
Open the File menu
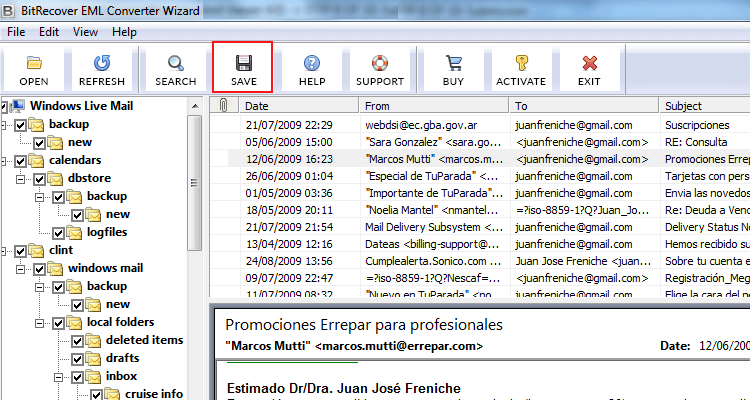[16, 32]
